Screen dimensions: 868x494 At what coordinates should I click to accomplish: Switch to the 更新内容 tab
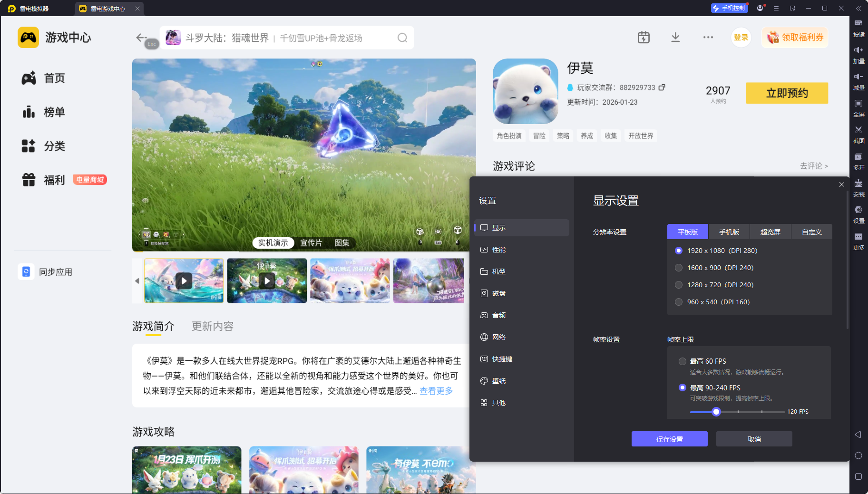pos(213,326)
